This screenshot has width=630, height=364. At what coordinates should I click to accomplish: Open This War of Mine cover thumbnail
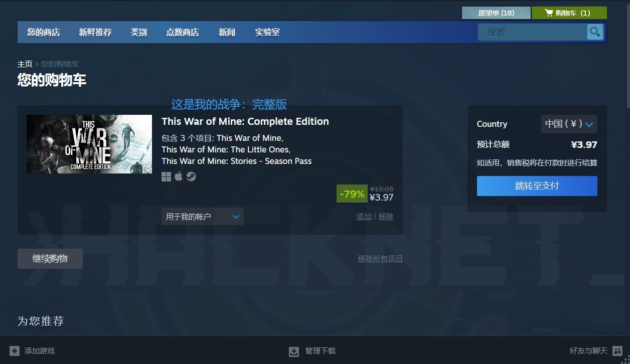pyautogui.click(x=89, y=144)
